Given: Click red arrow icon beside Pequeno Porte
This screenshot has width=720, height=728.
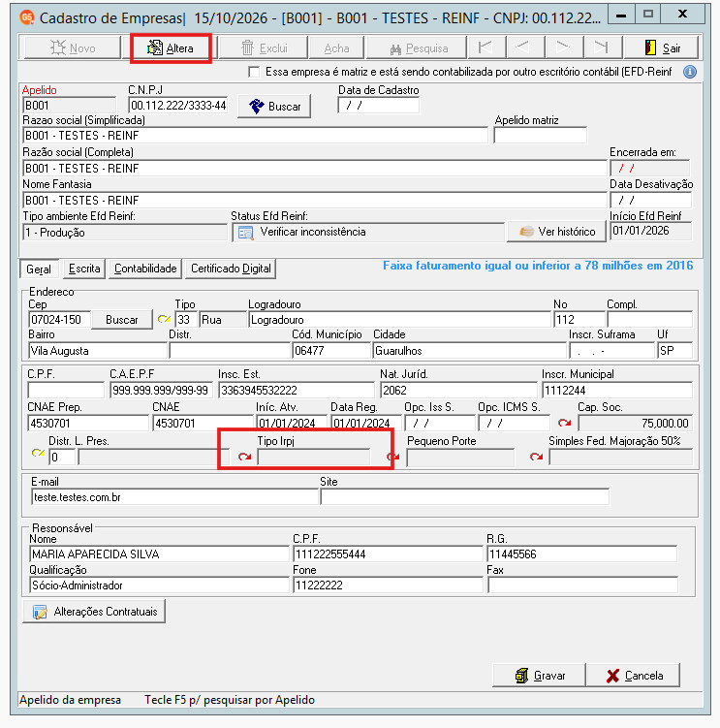Looking at the screenshot, I should tap(393, 457).
